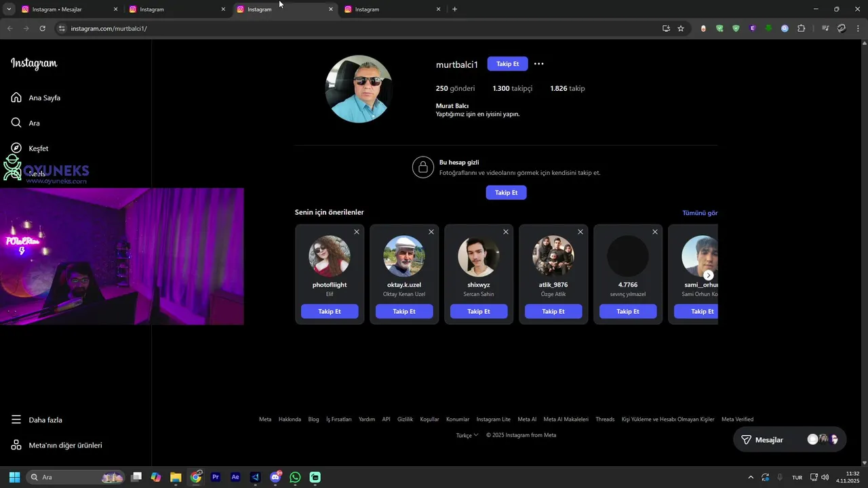Follow shixwyz with Takip Et
This screenshot has width=868, height=488.
pyautogui.click(x=479, y=311)
